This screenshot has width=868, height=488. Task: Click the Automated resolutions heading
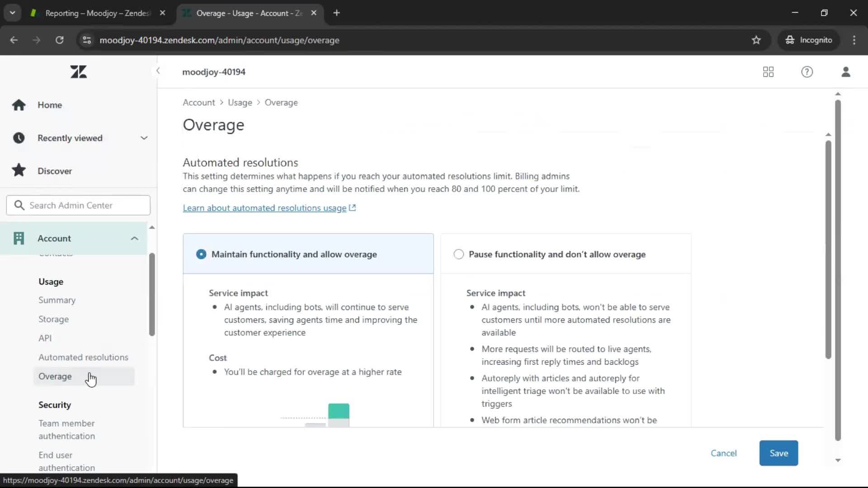(x=241, y=162)
